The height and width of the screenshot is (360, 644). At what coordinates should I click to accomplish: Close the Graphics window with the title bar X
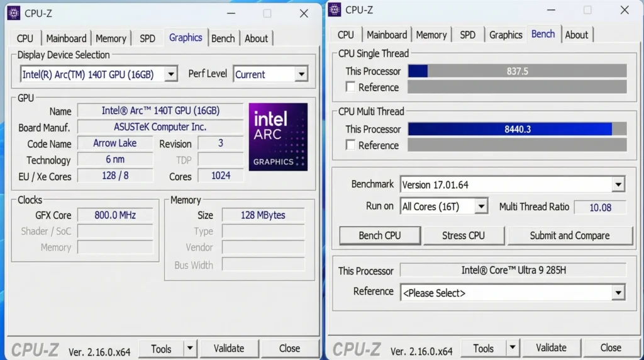[x=304, y=13]
